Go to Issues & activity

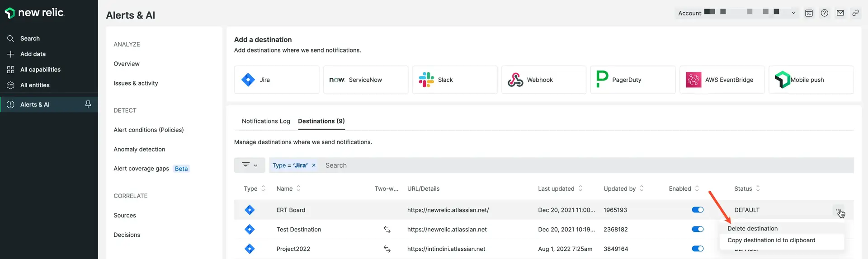tap(136, 83)
